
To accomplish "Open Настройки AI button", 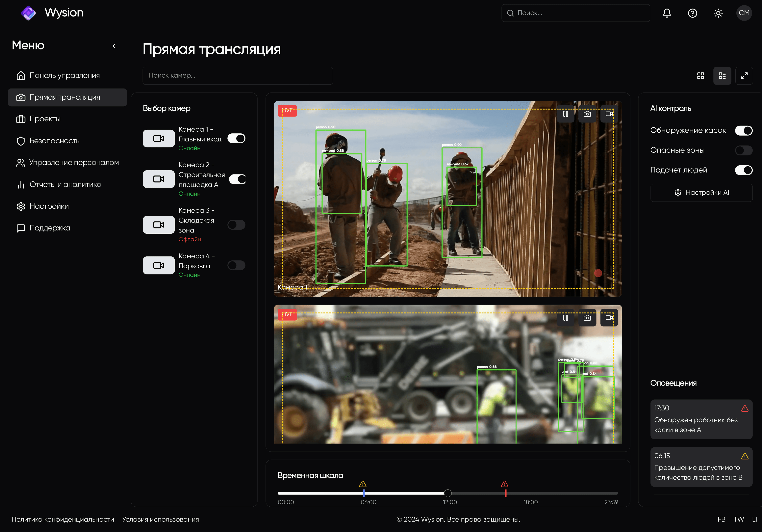I will coord(701,193).
